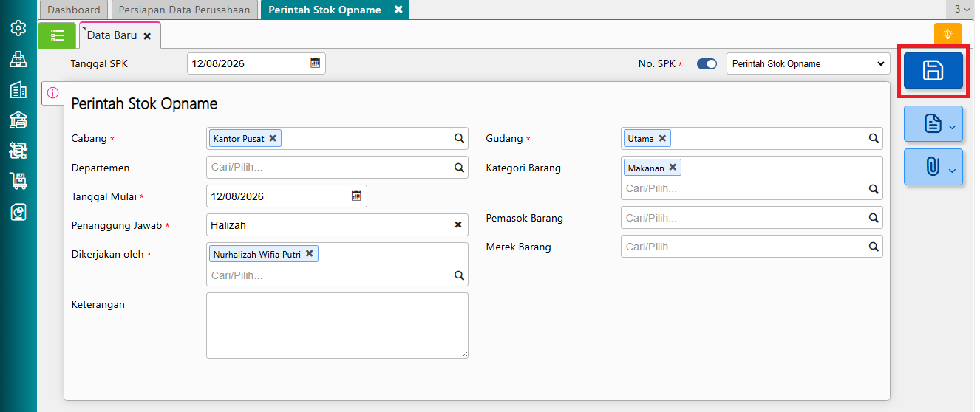Click search icon in Kategori Barang field
This screenshot has height=412, width=980.
click(x=874, y=189)
